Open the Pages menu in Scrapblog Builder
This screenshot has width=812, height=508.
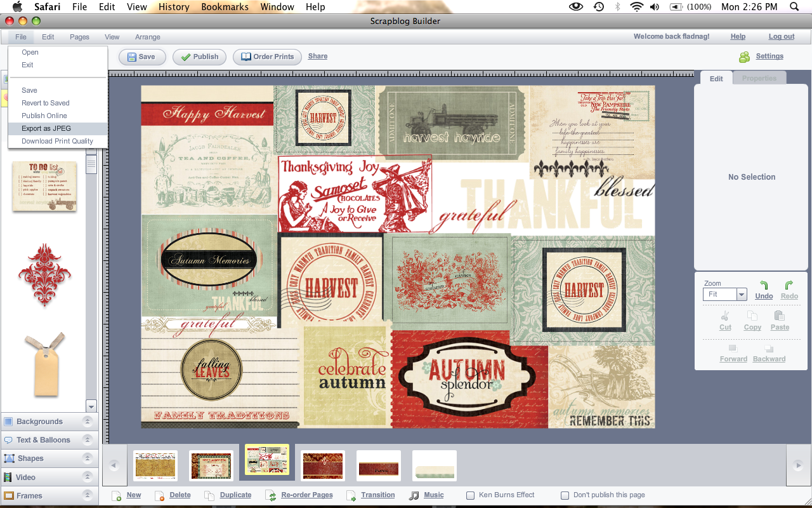79,37
